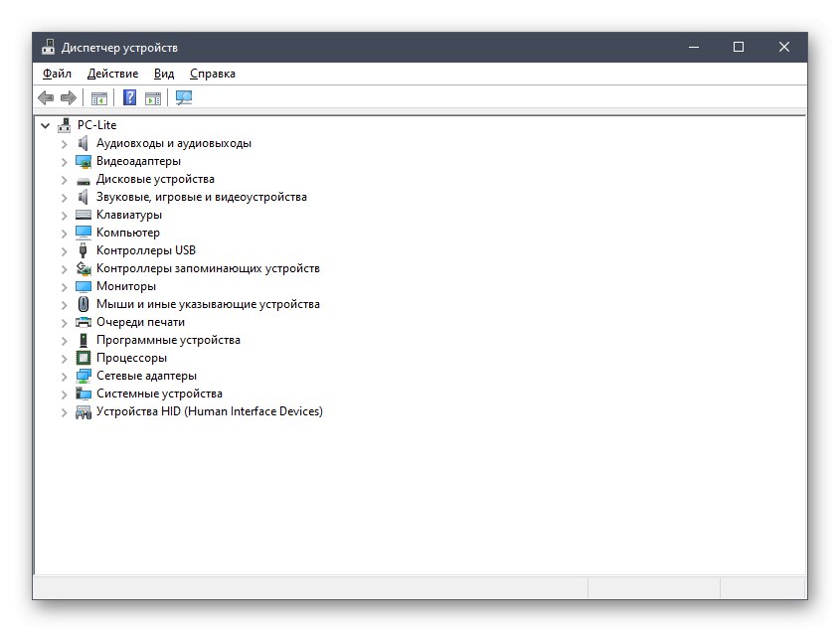Screen dimensions: 840x632
Task: Select the Мониторы label
Action: coord(126,286)
